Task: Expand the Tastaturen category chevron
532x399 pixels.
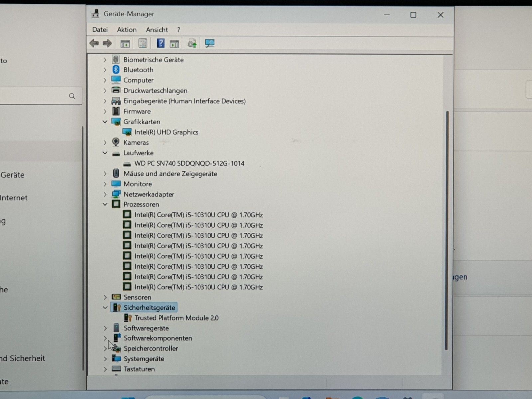Action: click(105, 369)
